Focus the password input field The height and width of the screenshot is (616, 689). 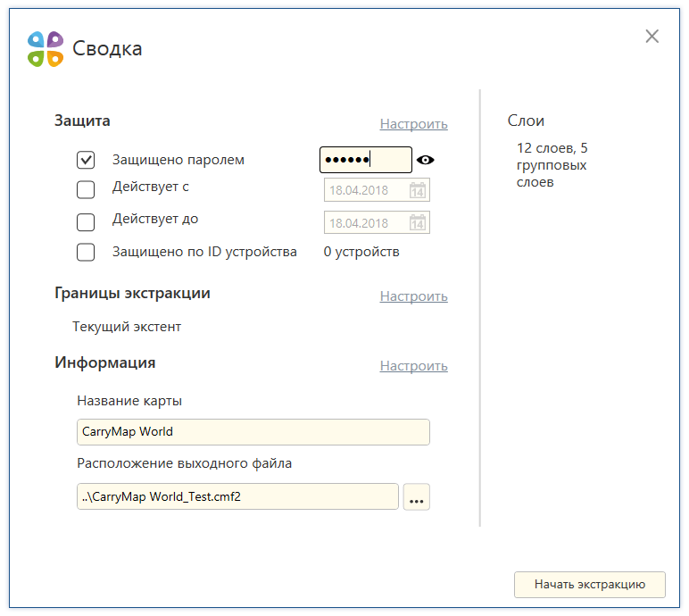pos(366,160)
